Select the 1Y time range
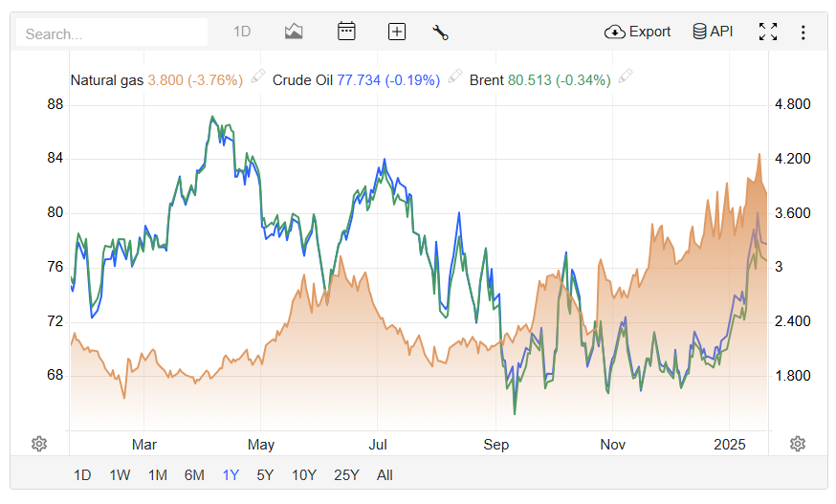 tap(231, 474)
